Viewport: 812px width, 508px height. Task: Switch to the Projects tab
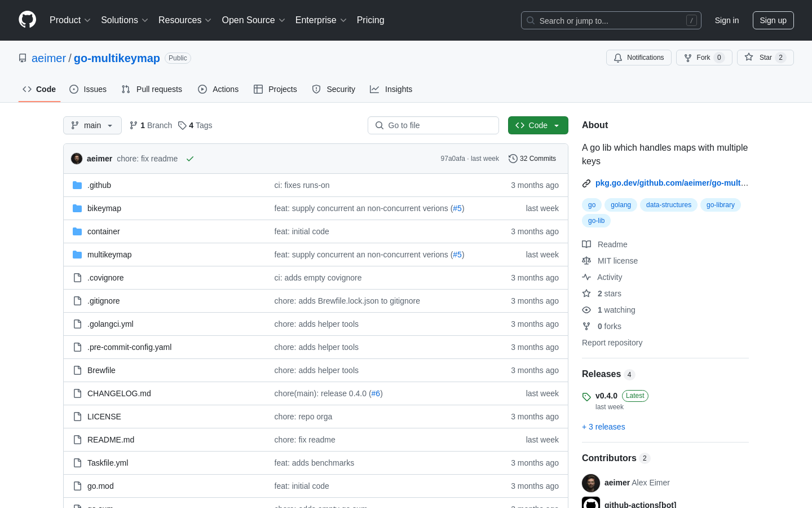[x=275, y=89]
